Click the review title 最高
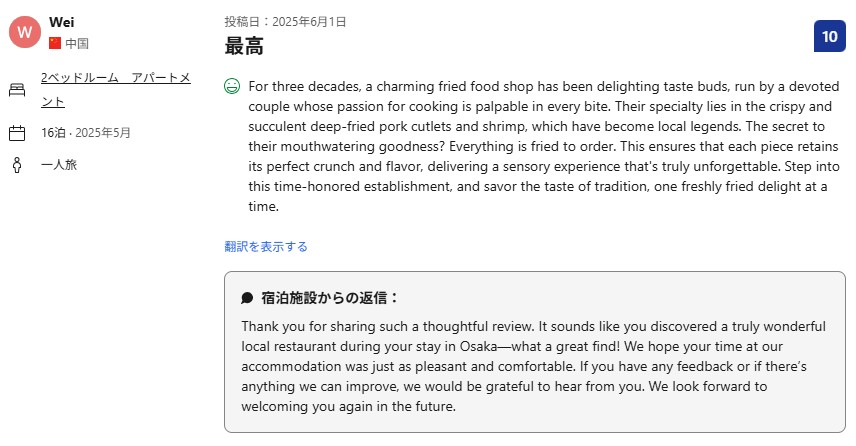The image size is (856, 446). point(244,45)
